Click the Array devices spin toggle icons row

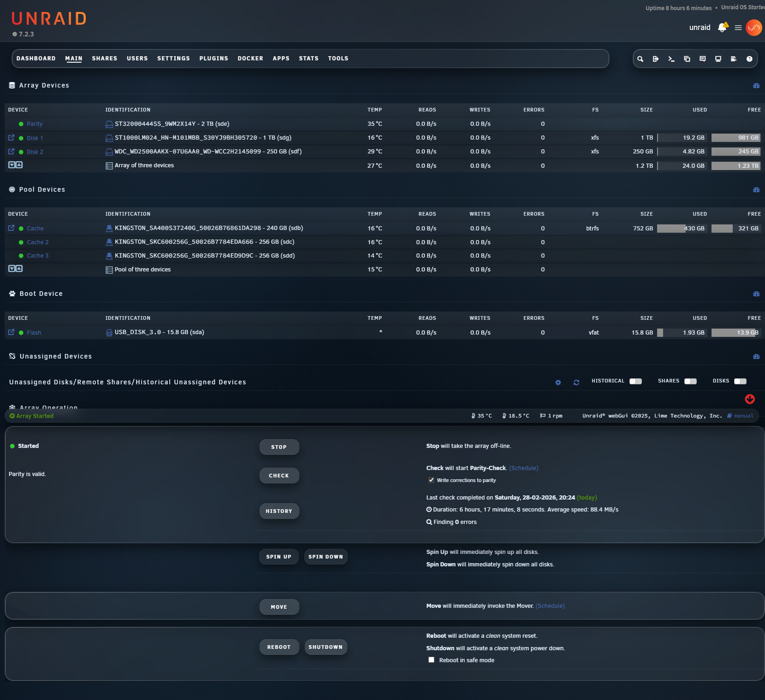pos(15,165)
